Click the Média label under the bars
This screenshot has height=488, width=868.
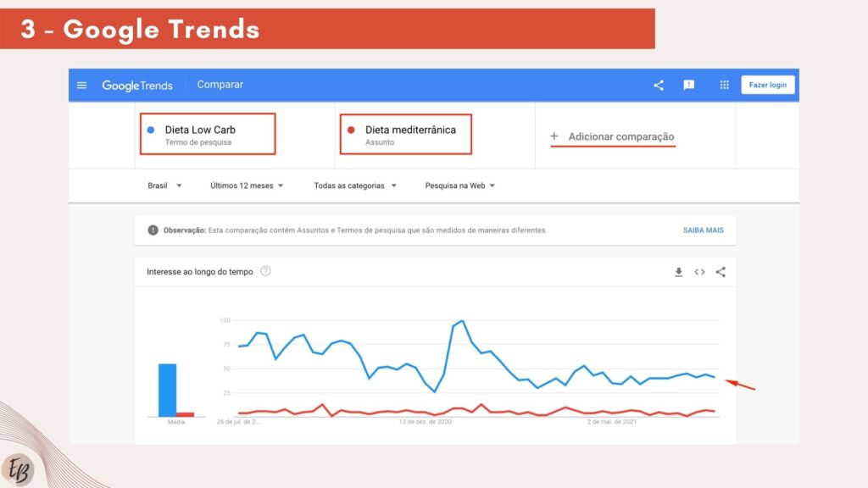click(x=176, y=422)
